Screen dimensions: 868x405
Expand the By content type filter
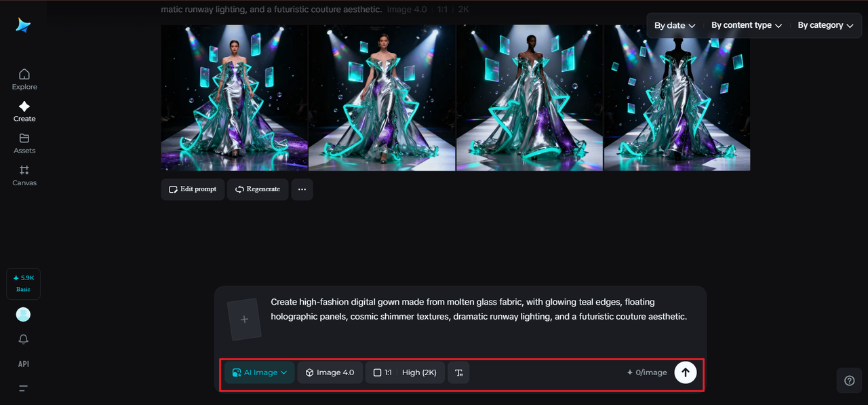(x=746, y=25)
